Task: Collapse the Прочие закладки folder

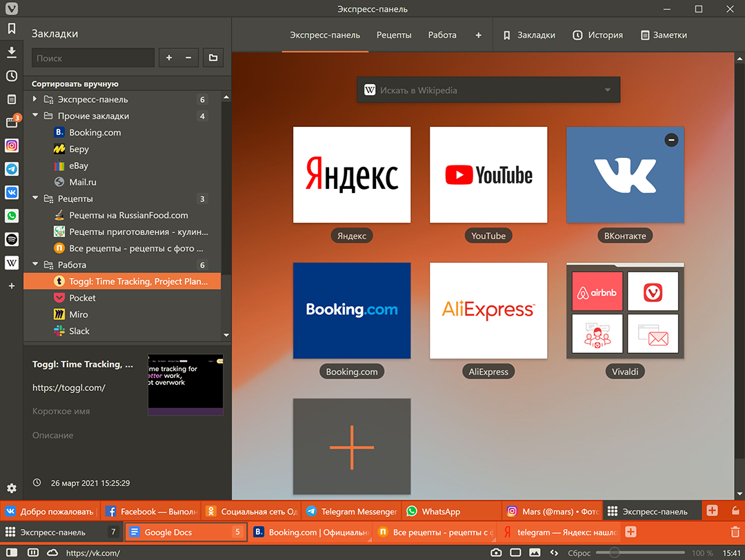Action: 34,115
